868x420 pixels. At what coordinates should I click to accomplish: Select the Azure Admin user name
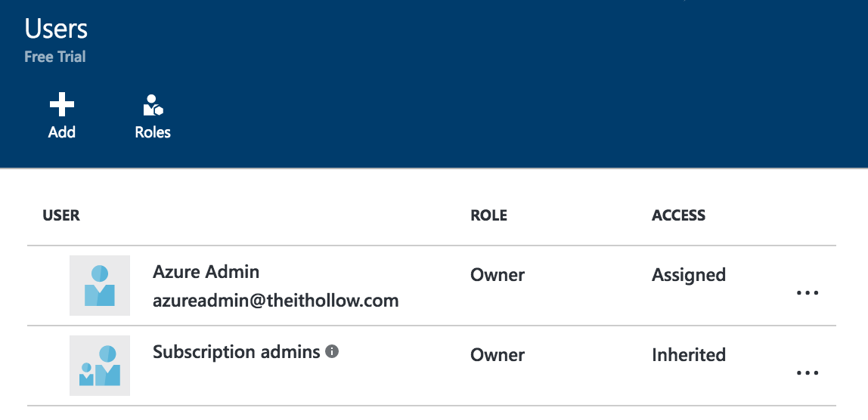(206, 272)
